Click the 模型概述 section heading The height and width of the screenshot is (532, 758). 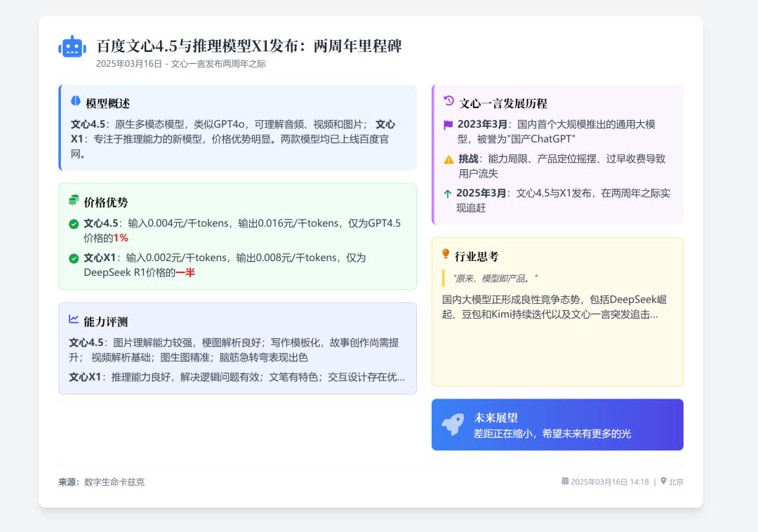tap(108, 103)
